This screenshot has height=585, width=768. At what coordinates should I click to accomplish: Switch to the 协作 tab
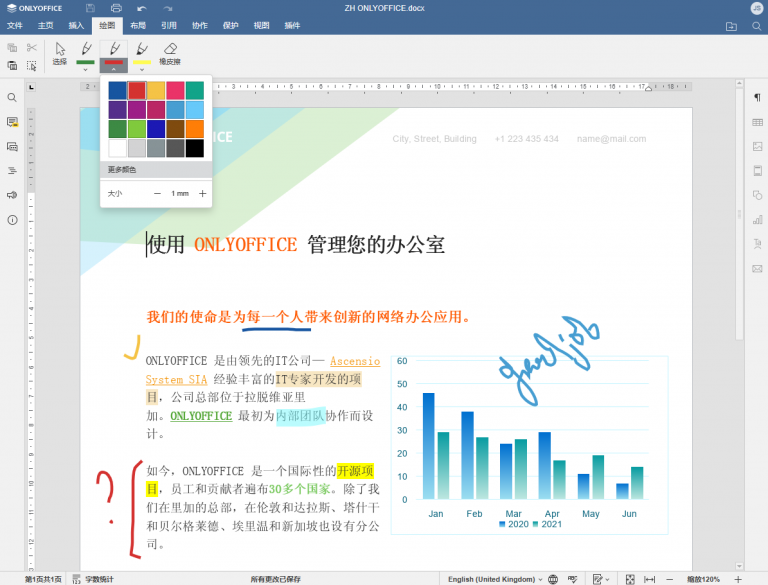tap(200, 25)
